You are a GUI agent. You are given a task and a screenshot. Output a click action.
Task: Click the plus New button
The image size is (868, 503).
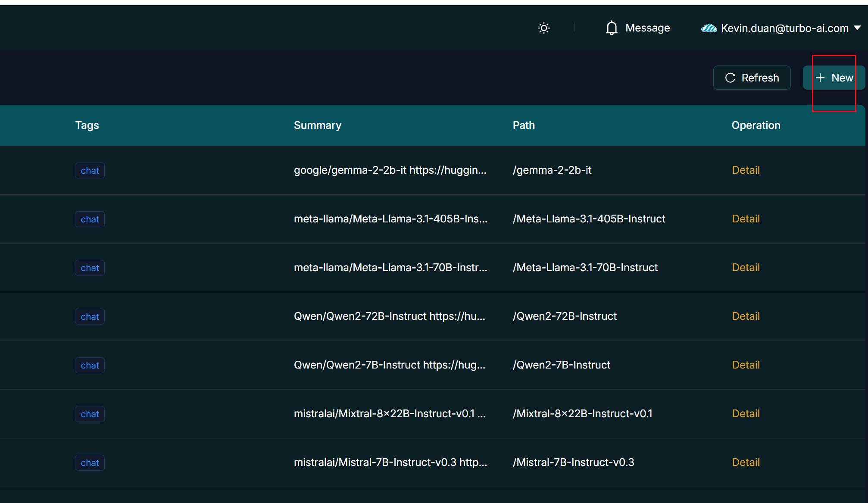pos(834,78)
